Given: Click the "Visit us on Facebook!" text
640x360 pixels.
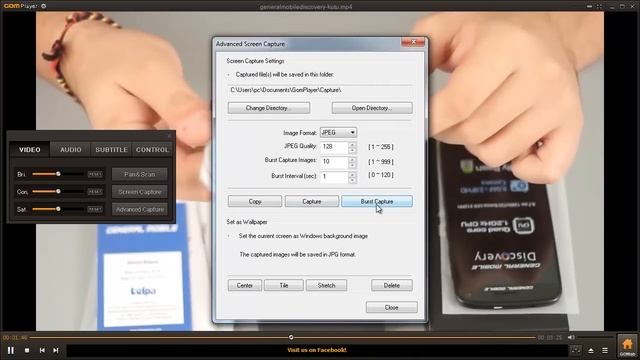Looking at the screenshot, I should [x=317, y=350].
